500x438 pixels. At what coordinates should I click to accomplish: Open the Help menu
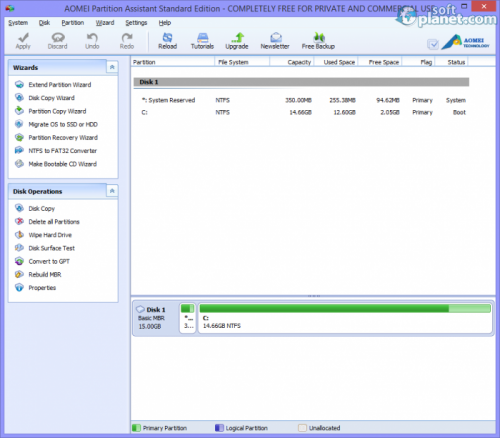[x=165, y=23]
